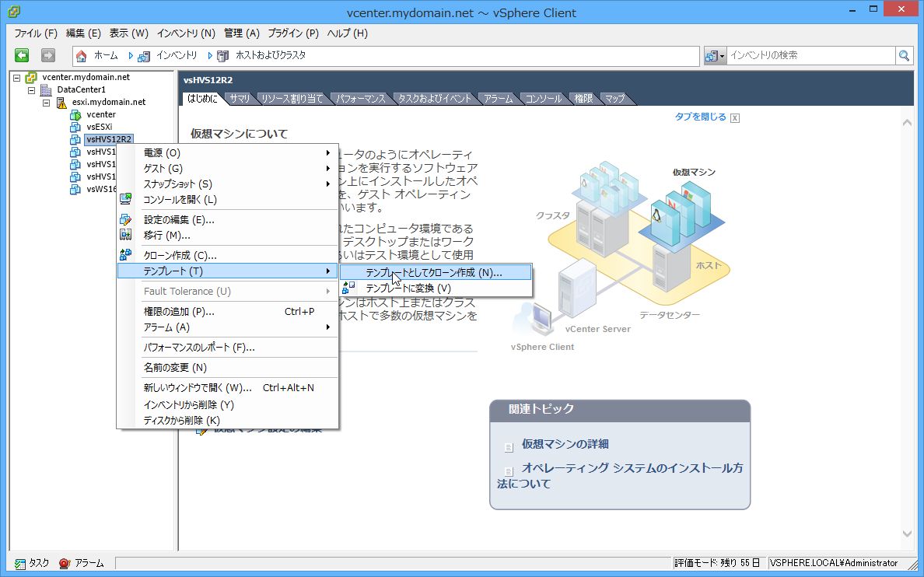Collapse the esxi.mydomain.net host node
The height and width of the screenshot is (577, 924).
(46, 102)
